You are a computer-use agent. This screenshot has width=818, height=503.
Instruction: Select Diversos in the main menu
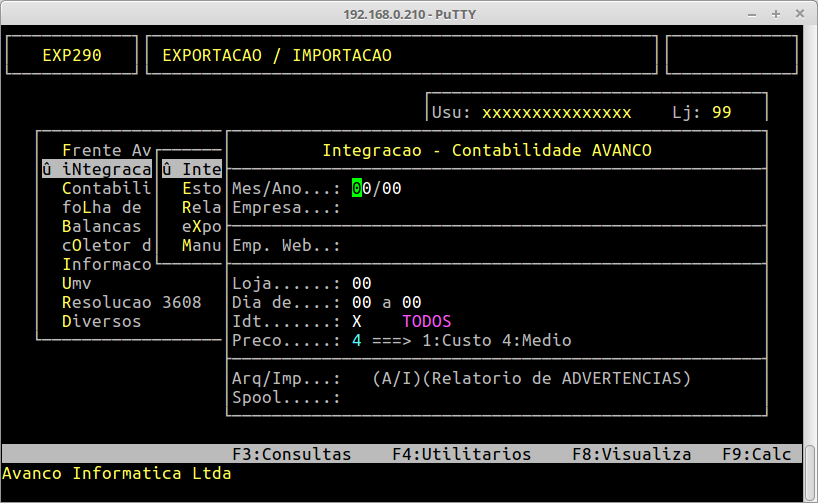click(101, 321)
